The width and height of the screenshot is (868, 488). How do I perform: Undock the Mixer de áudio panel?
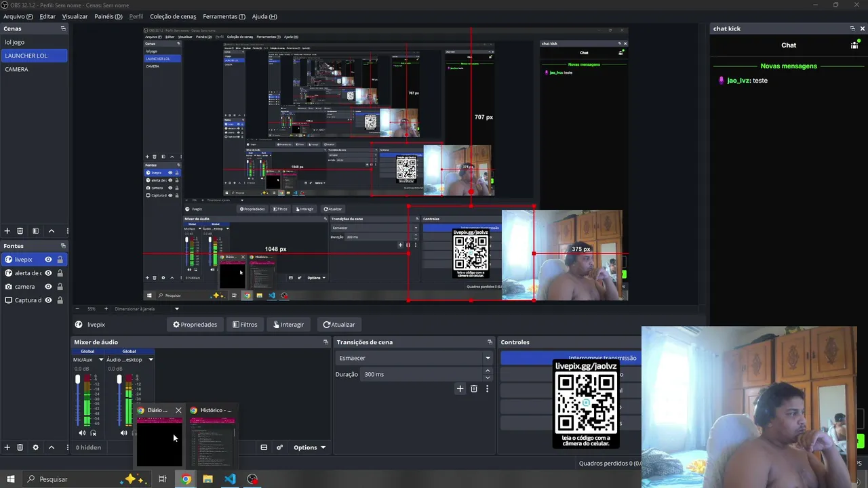[325, 342]
